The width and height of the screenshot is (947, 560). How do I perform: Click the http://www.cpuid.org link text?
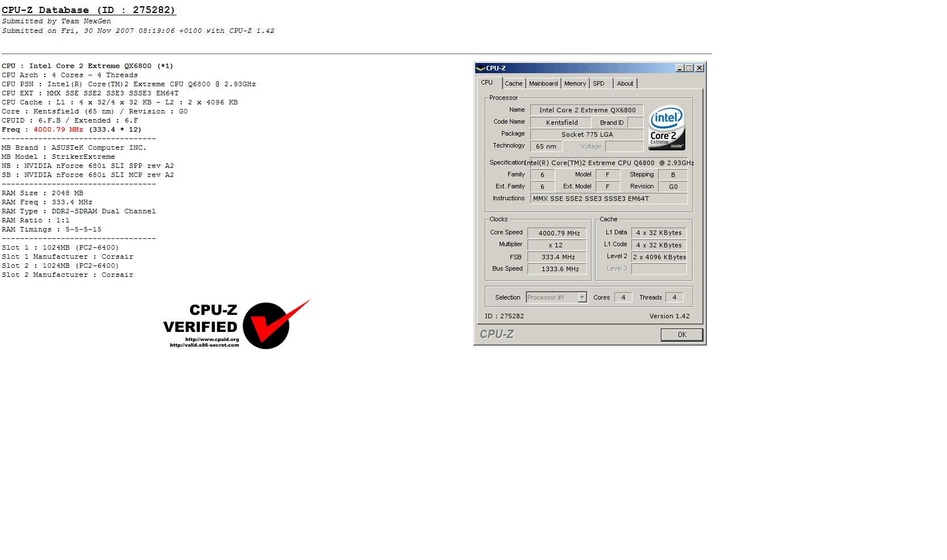click(212, 340)
